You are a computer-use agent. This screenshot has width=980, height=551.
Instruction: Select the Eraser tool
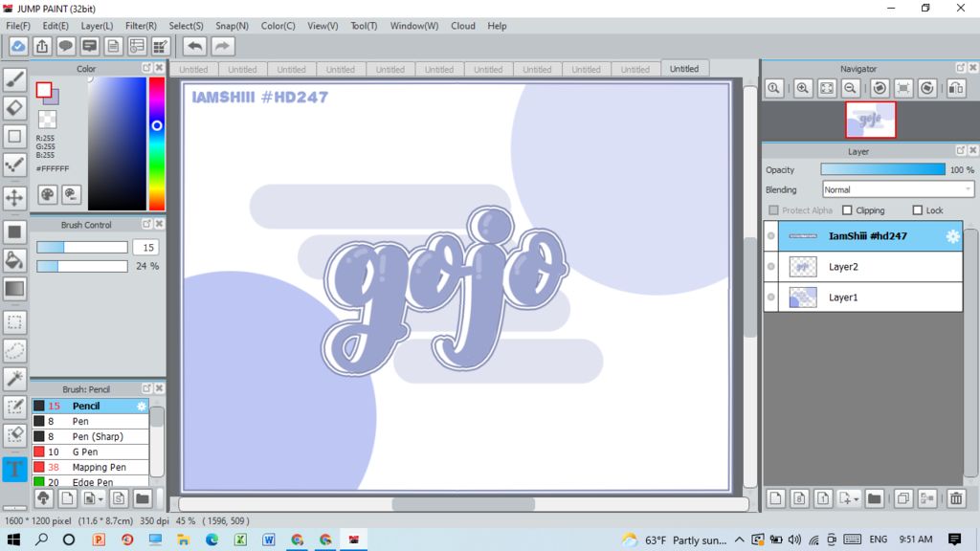(x=14, y=108)
